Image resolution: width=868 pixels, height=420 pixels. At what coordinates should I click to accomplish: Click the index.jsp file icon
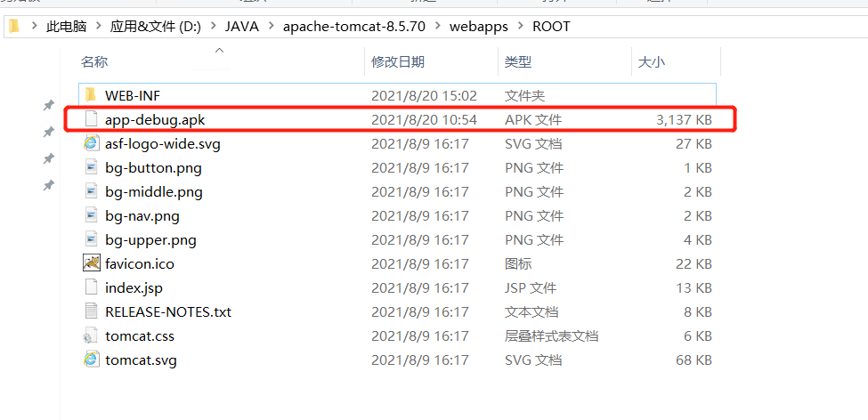(91, 287)
